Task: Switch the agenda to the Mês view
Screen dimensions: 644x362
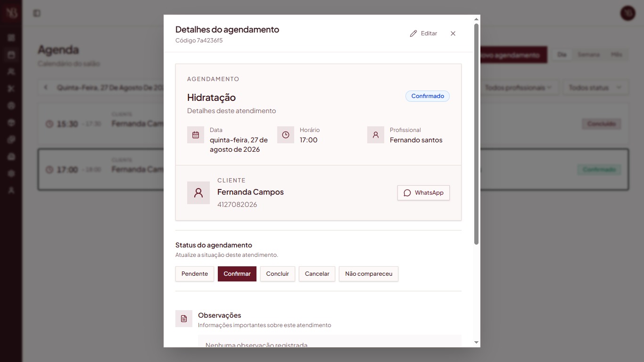Action: click(616, 55)
